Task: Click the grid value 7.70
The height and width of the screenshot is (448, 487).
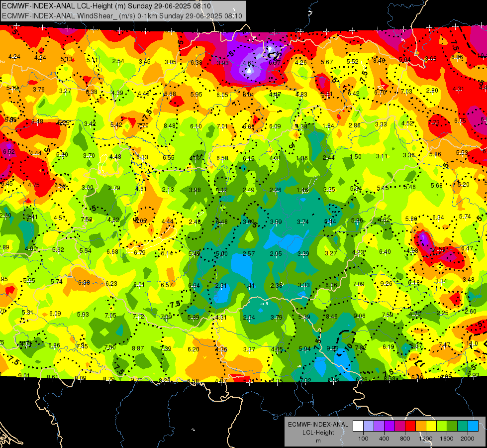Action: 143,125
